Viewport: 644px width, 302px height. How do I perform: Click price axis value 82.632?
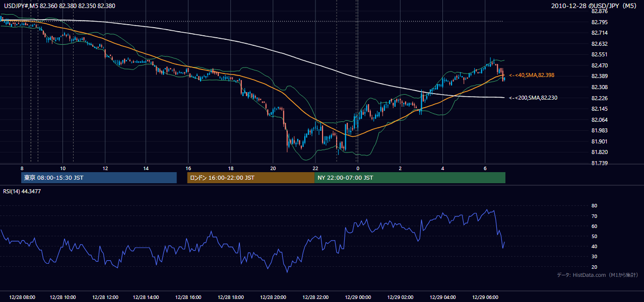599,44
